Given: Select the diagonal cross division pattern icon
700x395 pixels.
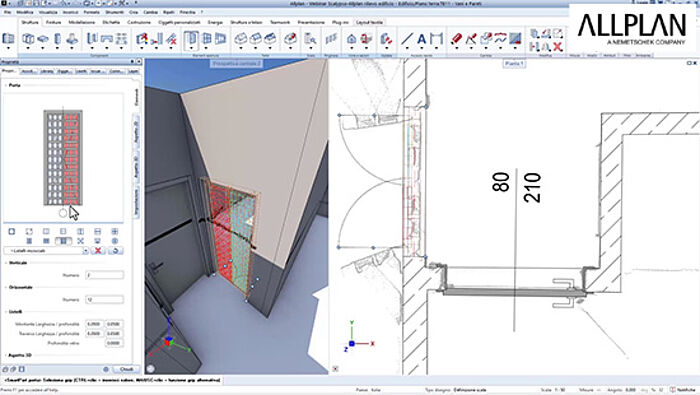Looking at the screenshot, I should 80,241.
